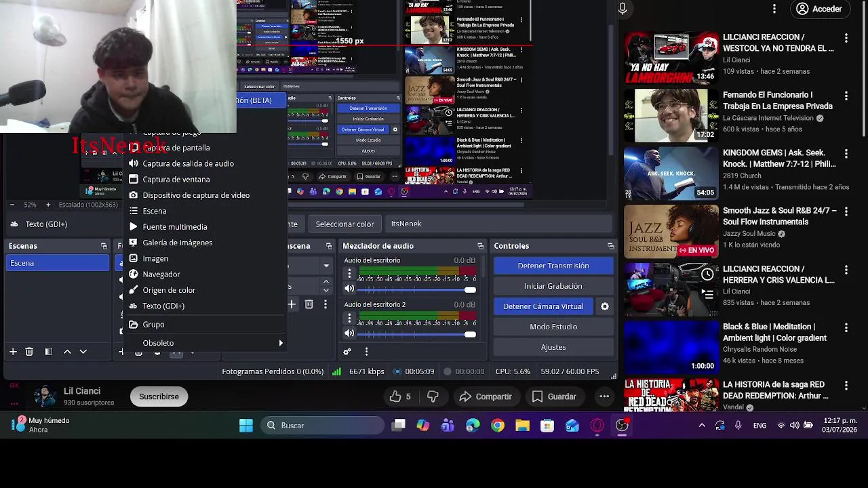Screen dimensions: 868x488
Task: Select Captura de pantalla from the sources menu
Action: pos(205,148)
